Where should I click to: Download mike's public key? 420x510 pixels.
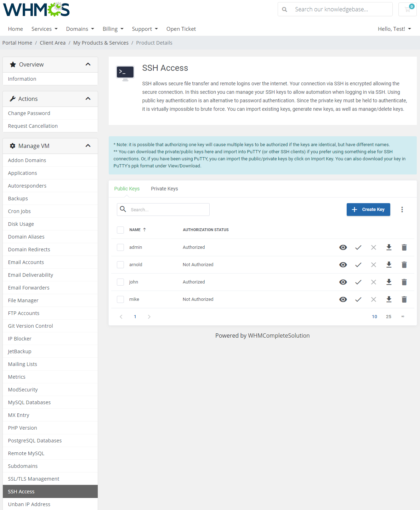coord(389,299)
